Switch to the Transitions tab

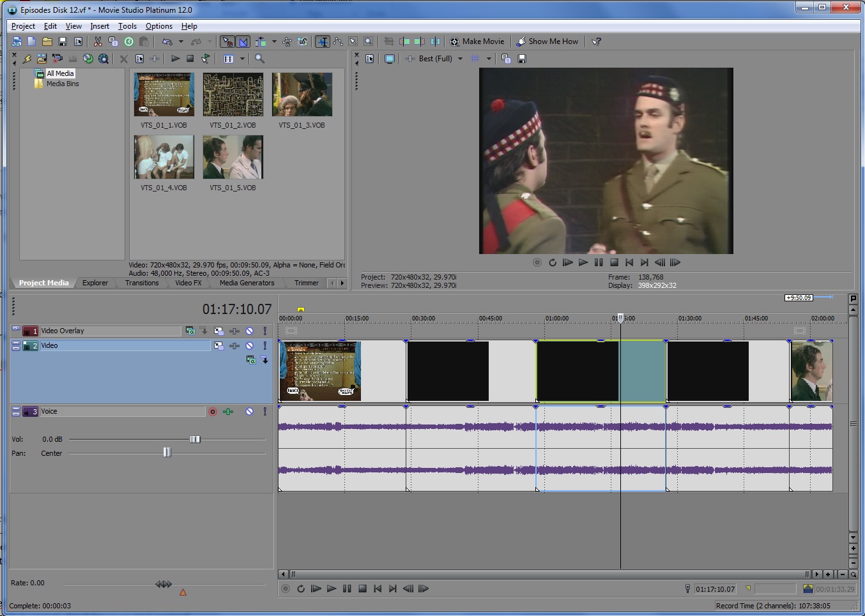[142, 283]
